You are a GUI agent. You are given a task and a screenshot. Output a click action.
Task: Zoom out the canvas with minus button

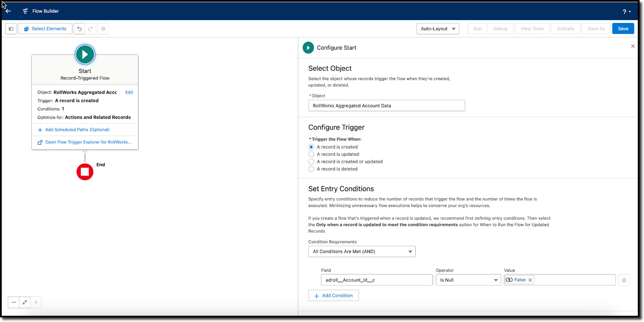point(14,302)
